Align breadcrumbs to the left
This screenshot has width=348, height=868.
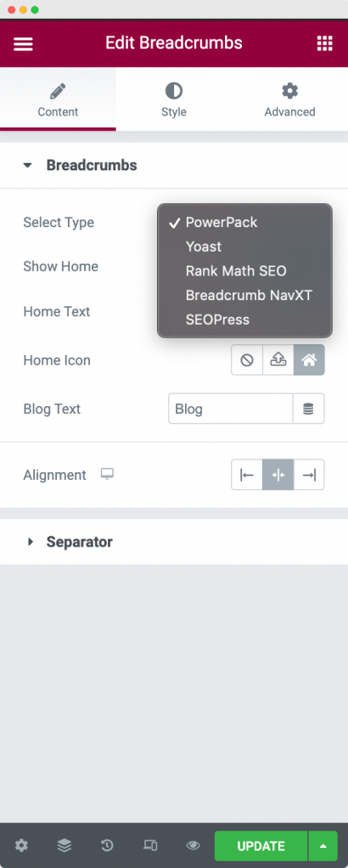point(247,475)
